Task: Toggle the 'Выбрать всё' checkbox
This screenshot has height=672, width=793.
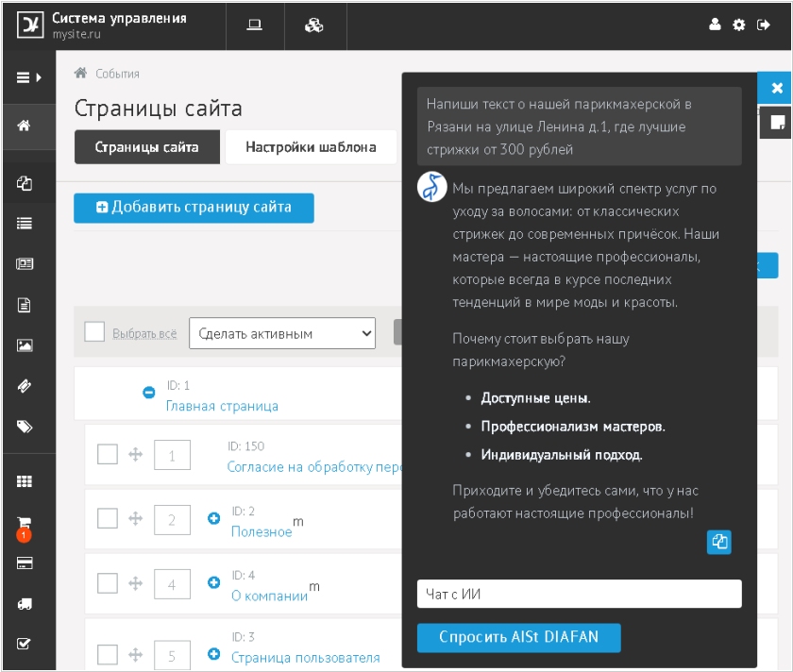Action: pos(94,332)
